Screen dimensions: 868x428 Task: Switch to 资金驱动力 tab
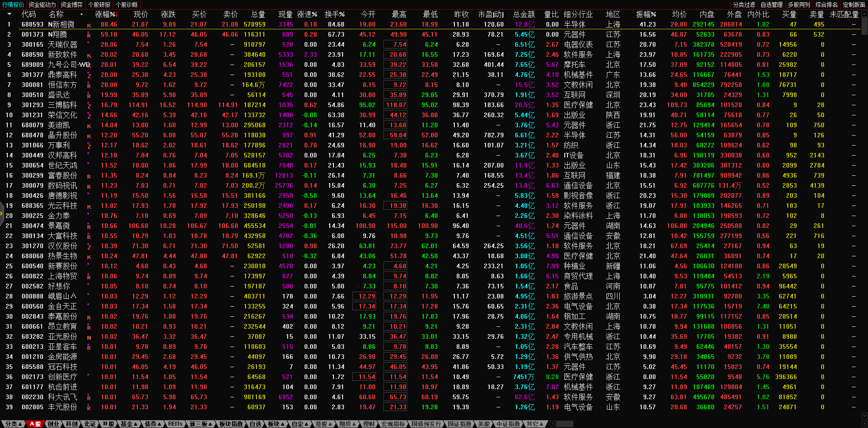point(42,5)
